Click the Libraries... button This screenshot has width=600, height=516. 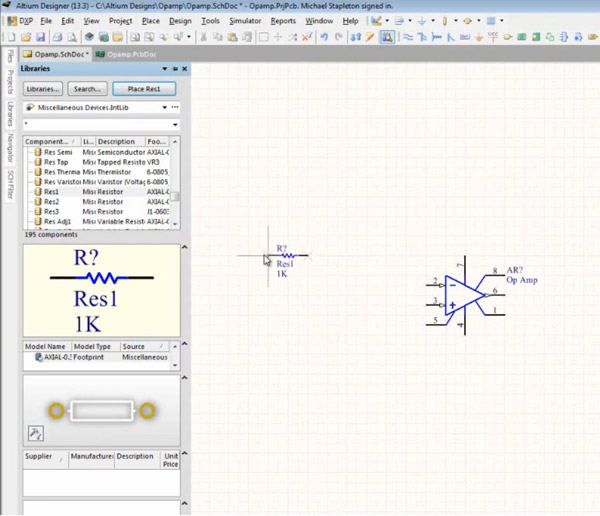click(43, 89)
